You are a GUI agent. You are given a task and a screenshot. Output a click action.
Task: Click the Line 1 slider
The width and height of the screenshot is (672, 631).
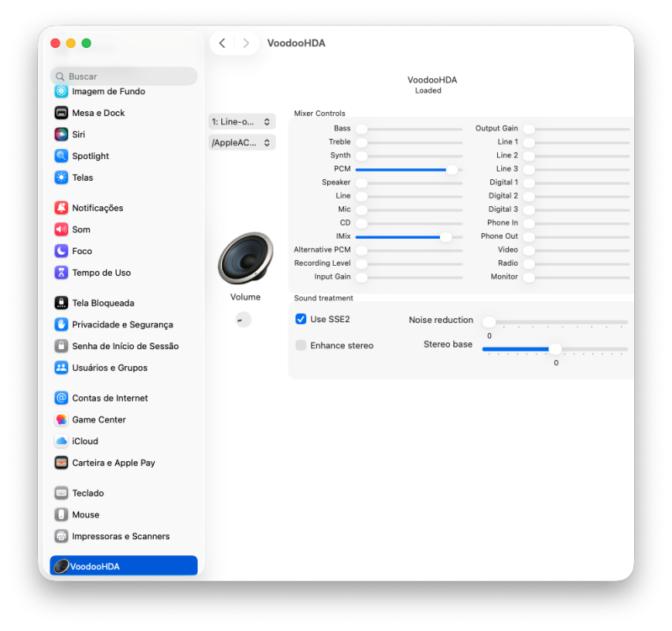coord(576,143)
